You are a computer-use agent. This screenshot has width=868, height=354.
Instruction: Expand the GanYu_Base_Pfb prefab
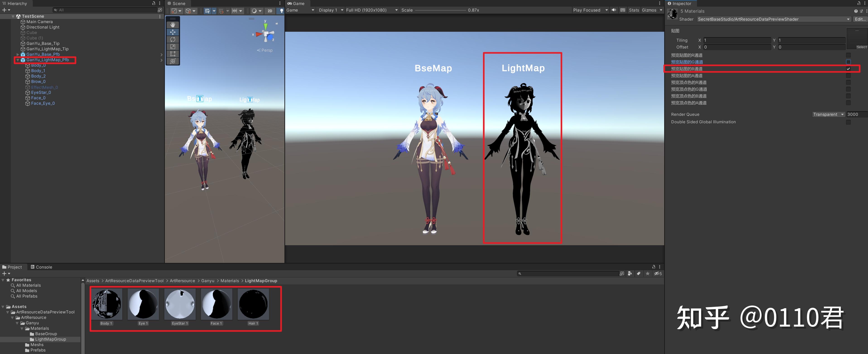click(x=18, y=54)
